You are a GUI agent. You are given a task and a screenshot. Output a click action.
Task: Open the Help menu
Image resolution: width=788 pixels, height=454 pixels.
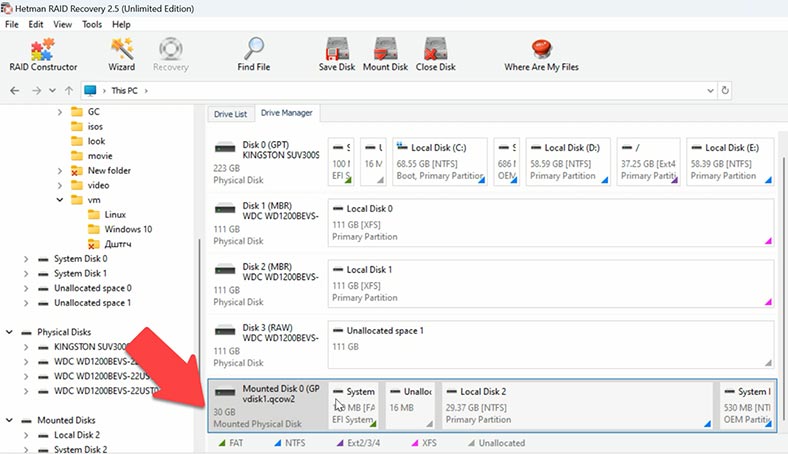[x=121, y=24]
